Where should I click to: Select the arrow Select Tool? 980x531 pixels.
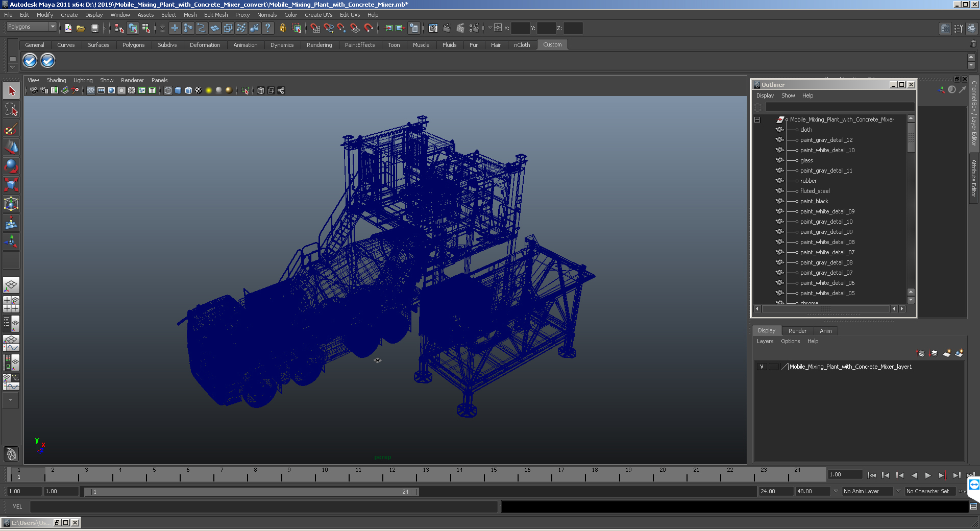[x=11, y=91]
